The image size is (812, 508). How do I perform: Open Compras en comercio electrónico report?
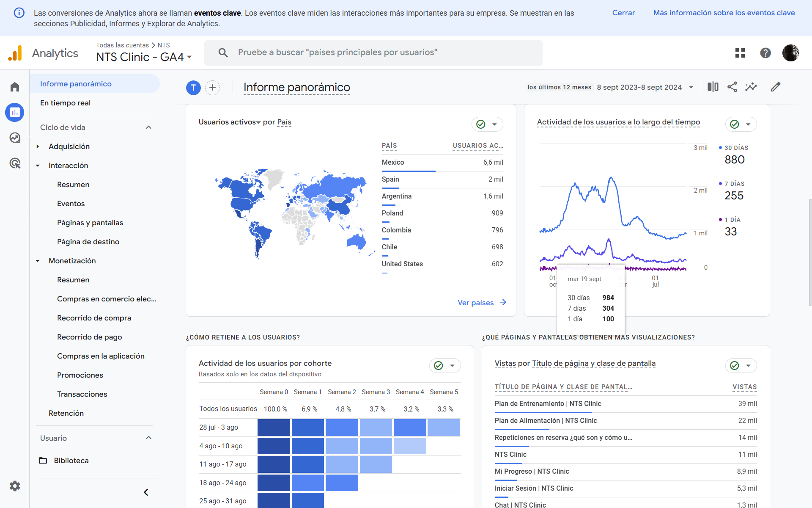pos(107,299)
